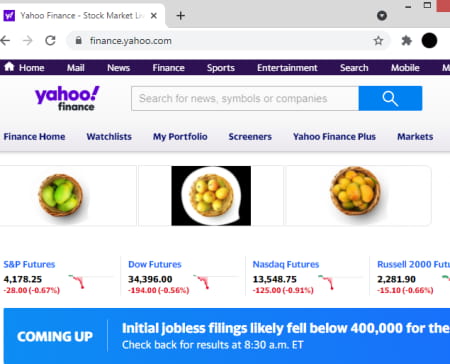Viewport: 450px width, 364px height.
Task: Open the black profile avatar
Action: pos(429,41)
